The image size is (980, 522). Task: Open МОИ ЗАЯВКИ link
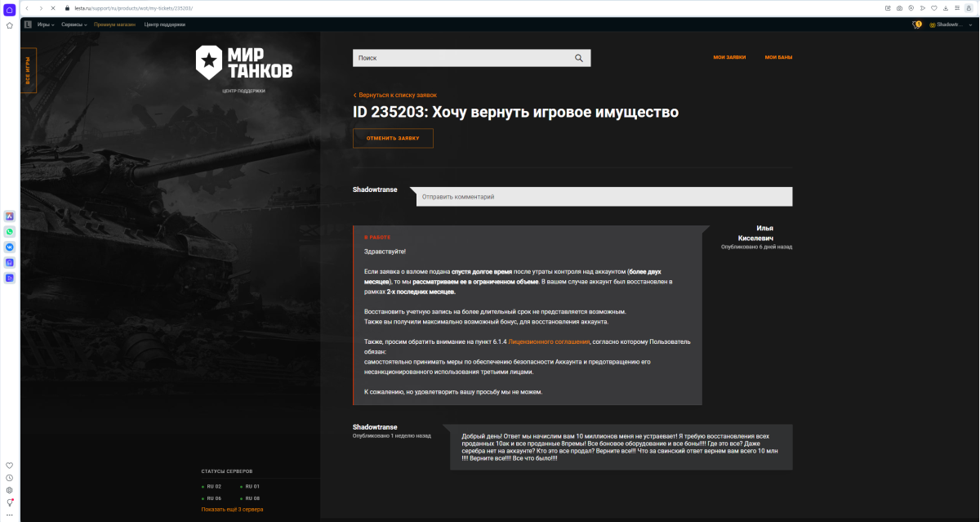click(x=729, y=57)
